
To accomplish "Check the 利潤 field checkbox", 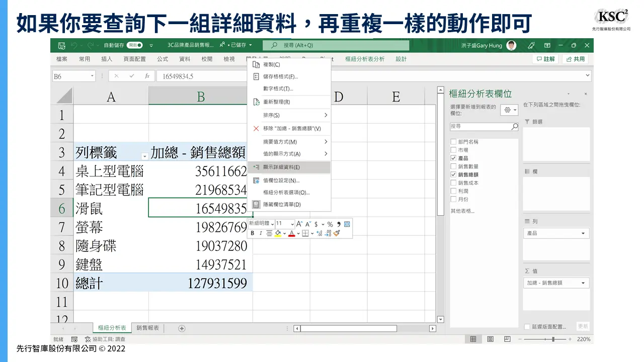I will coord(454,191).
